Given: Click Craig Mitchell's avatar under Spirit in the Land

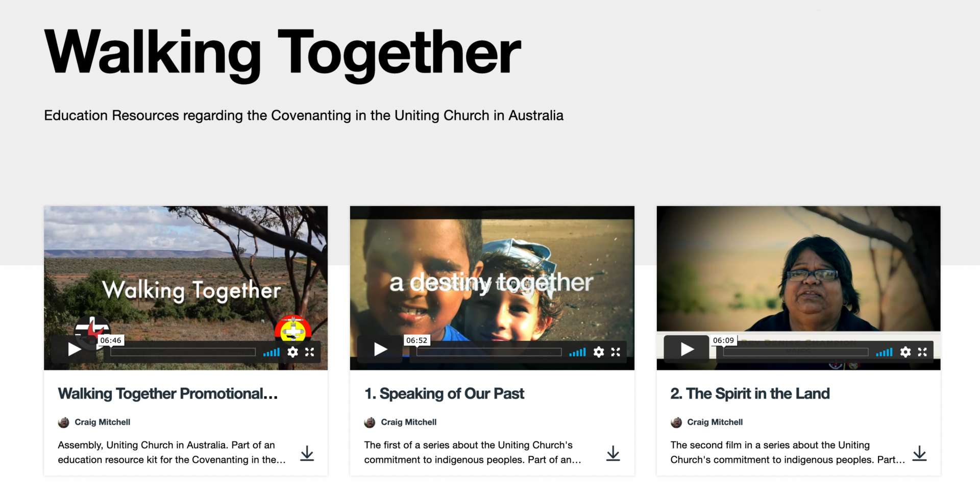Looking at the screenshot, I should 676,422.
